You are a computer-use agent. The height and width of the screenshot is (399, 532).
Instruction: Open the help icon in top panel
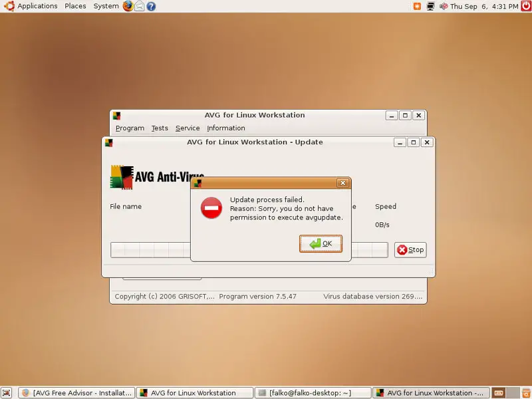coord(152,6)
